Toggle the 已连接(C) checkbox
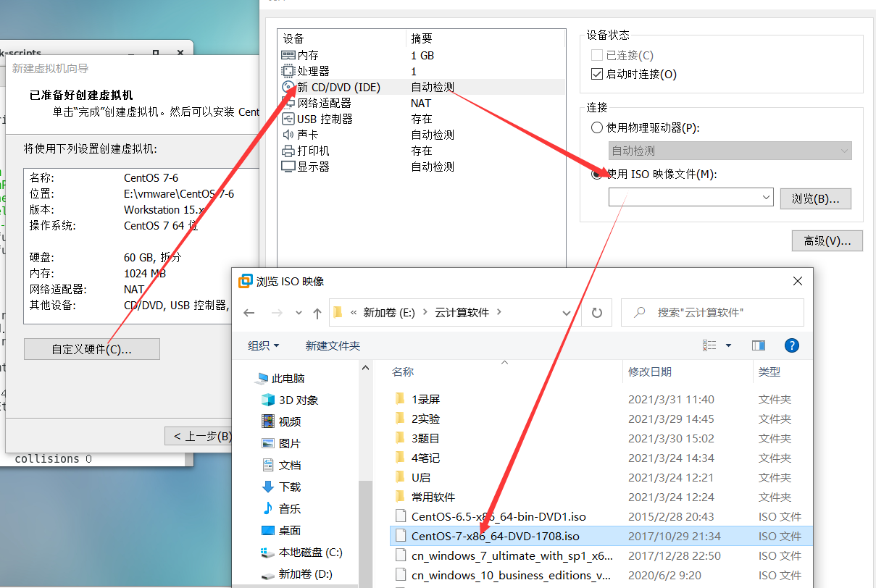 pyautogui.click(x=597, y=55)
